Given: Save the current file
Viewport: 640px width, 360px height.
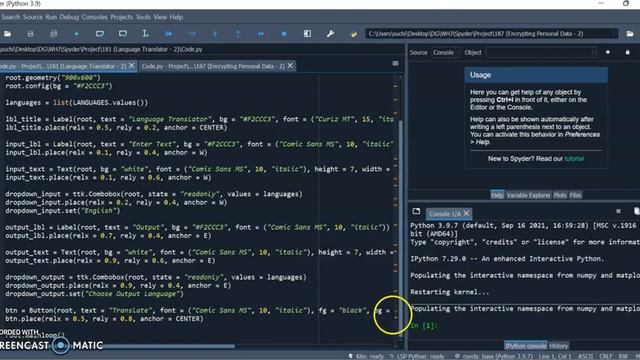Looking at the screenshot, I should pyautogui.click(x=30, y=34).
